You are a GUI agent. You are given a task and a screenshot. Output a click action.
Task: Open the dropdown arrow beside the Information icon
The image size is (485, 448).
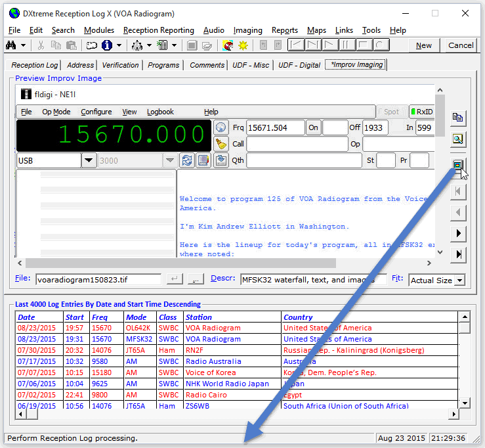[119, 45]
